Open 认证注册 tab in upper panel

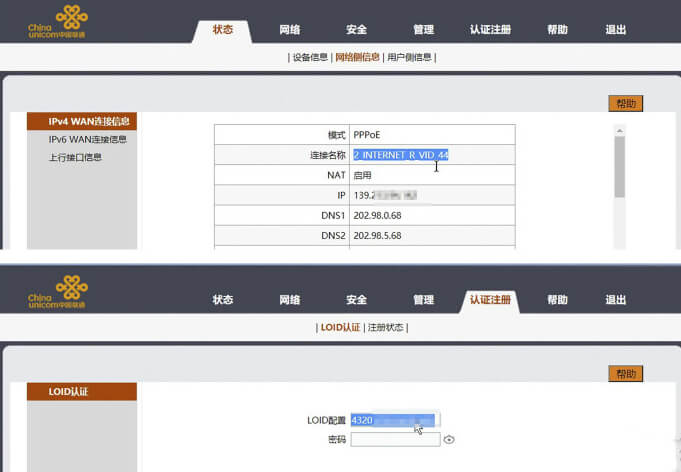(490, 30)
